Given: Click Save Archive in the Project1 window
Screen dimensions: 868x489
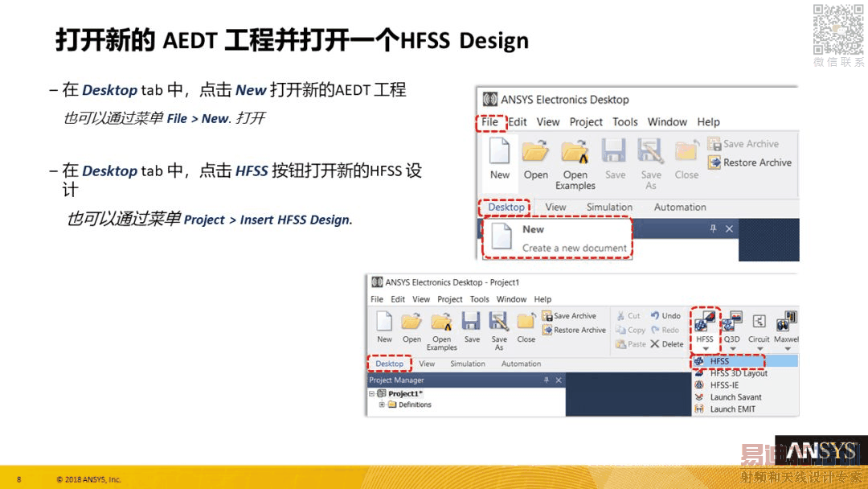Looking at the screenshot, I should (569, 315).
